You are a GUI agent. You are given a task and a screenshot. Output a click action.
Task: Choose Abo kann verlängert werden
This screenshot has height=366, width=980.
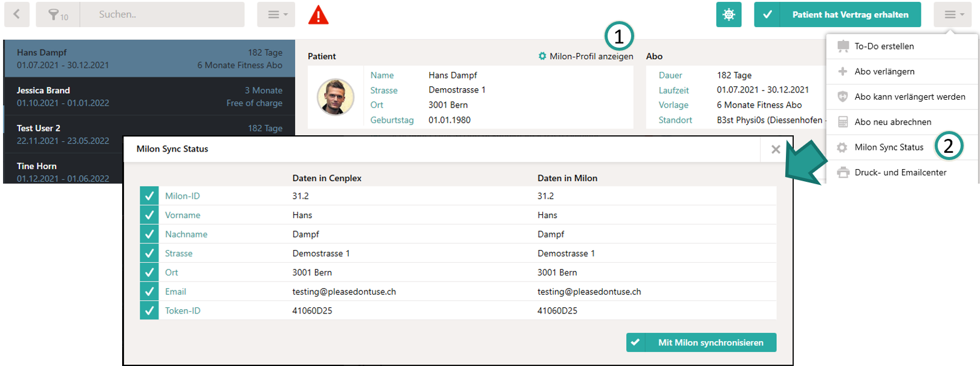(x=909, y=97)
